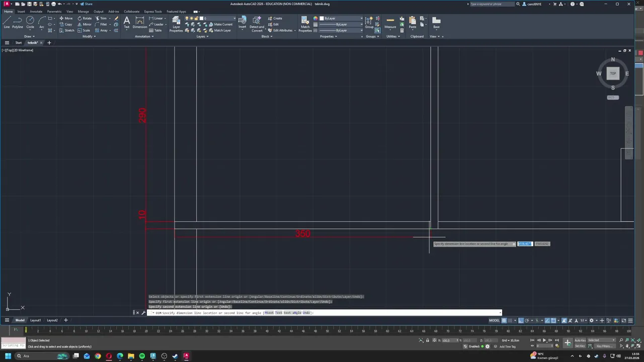Screen dimensions: 644x362
Task: Click Set Key in background window
Action: pos(580,346)
